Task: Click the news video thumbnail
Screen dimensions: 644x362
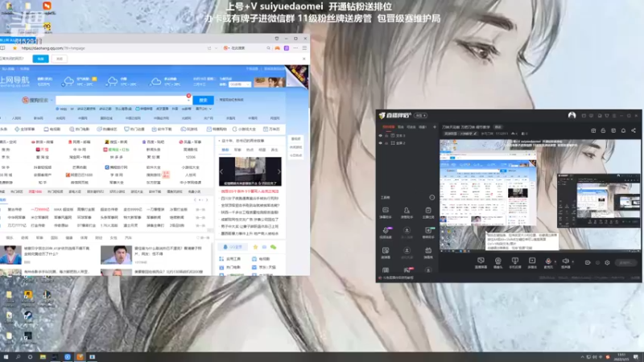Action: point(250,171)
